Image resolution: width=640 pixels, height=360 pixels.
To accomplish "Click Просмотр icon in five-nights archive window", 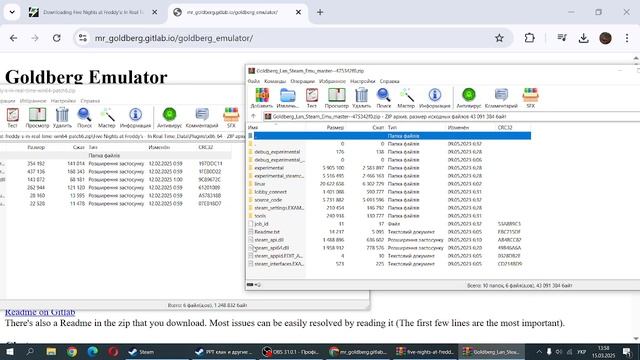I will (x=37, y=118).
